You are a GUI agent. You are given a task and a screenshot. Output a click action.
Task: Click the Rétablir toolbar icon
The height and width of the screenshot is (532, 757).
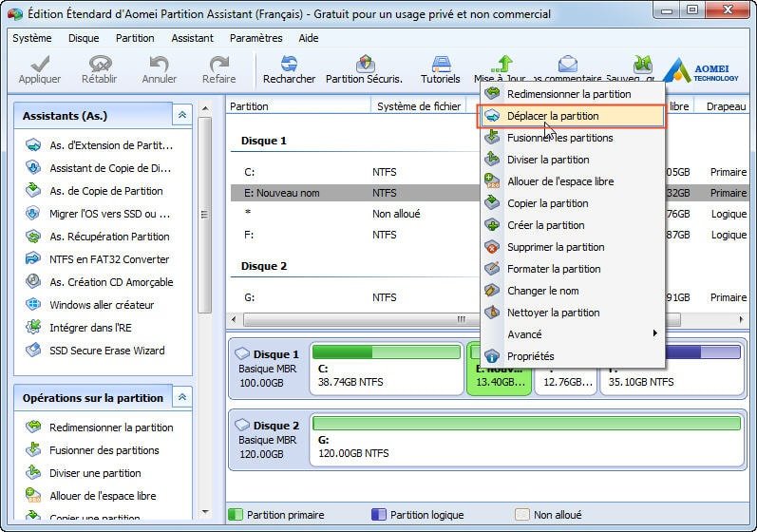[x=100, y=64]
